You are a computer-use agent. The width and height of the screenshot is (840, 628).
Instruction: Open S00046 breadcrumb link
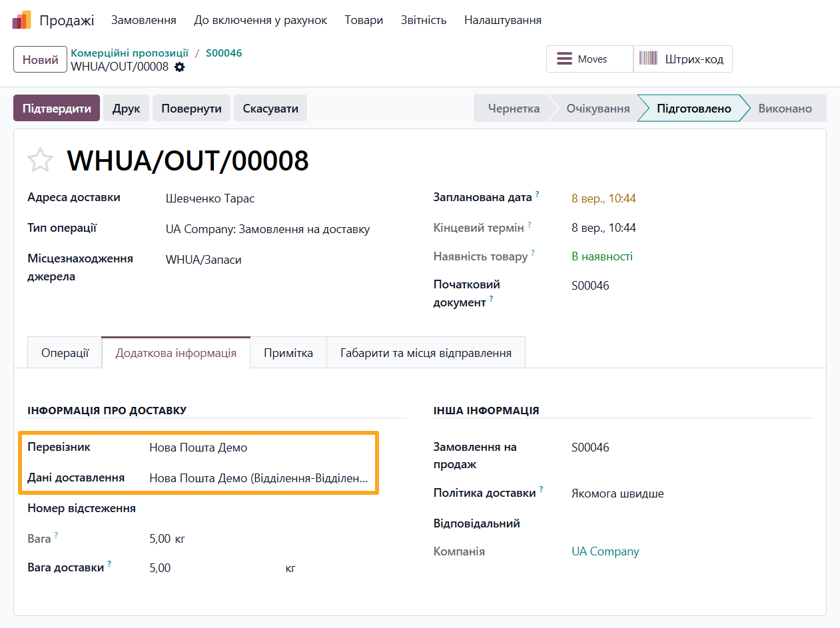coord(224,53)
